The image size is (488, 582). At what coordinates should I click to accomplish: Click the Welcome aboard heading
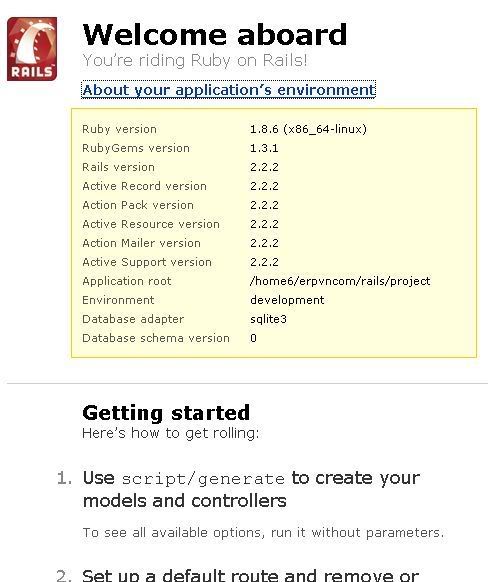tap(215, 35)
